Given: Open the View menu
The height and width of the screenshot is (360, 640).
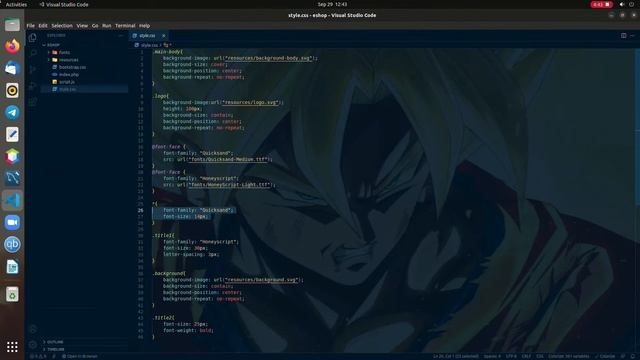Looking at the screenshot, I should click(x=82, y=25).
